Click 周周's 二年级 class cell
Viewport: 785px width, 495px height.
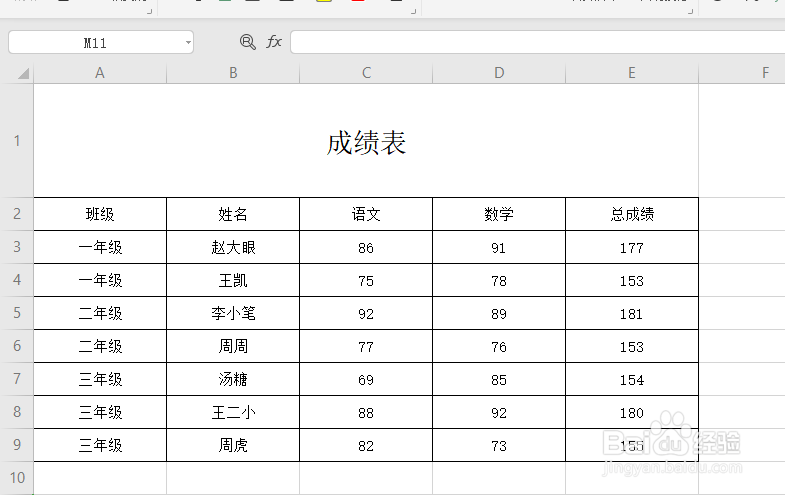[100, 346]
